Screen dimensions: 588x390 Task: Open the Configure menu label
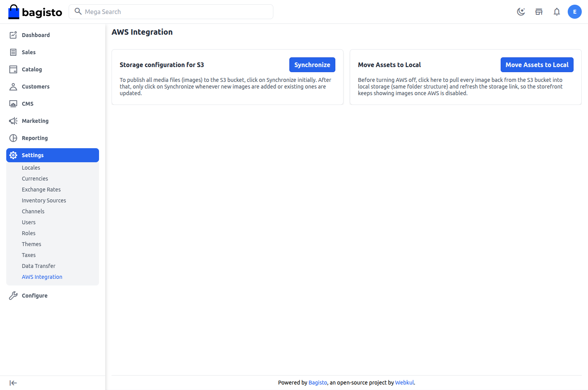(x=35, y=296)
